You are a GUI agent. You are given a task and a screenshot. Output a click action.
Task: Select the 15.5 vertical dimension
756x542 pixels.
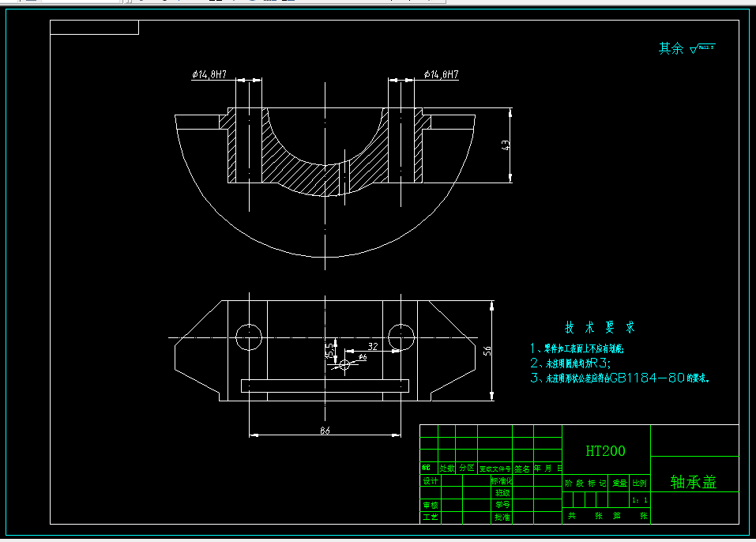click(x=329, y=350)
